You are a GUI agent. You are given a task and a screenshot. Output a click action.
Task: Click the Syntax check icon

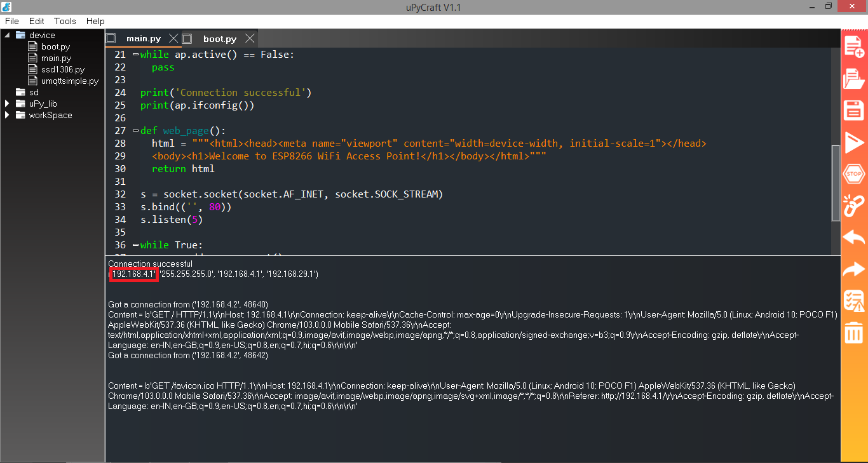853,300
